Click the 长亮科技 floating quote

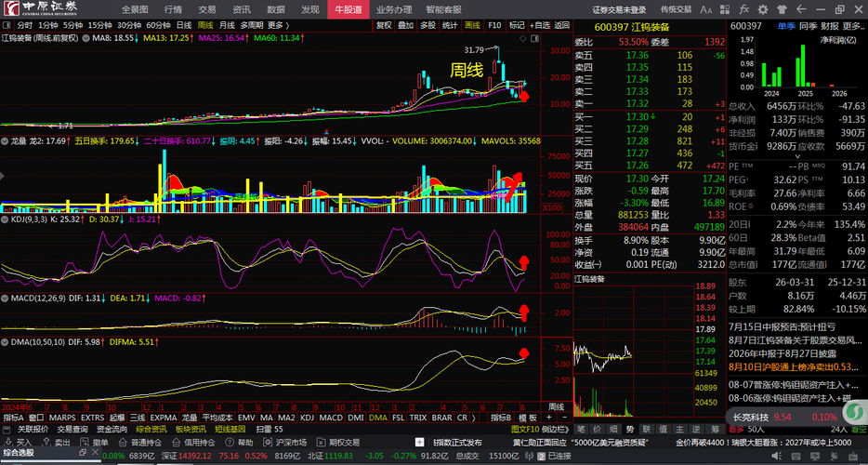tap(785, 417)
